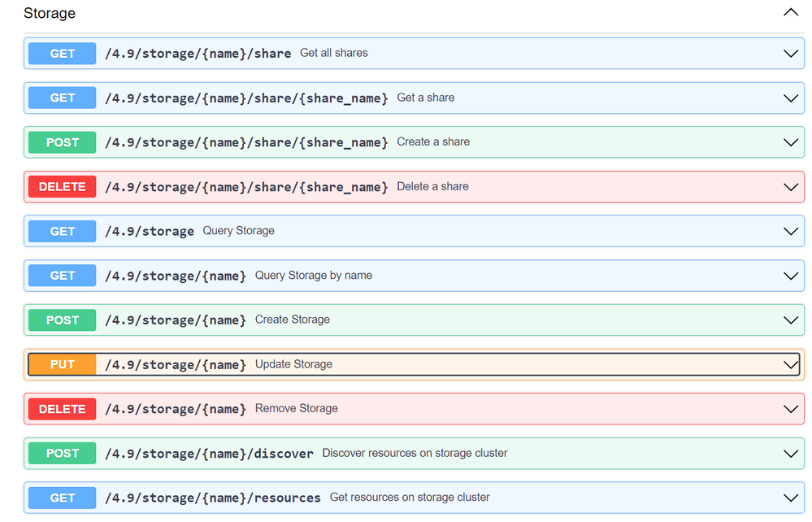The width and height of the screenshot is (812, 522).
Task: Click the GET badge for Get a share
Action: 63,98
